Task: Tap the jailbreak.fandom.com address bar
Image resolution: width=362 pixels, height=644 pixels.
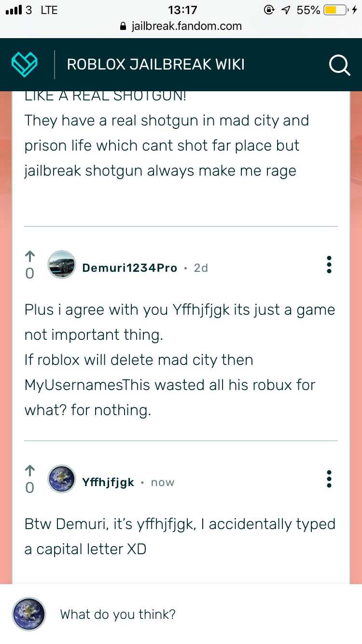Action: (x=181, y=26)
